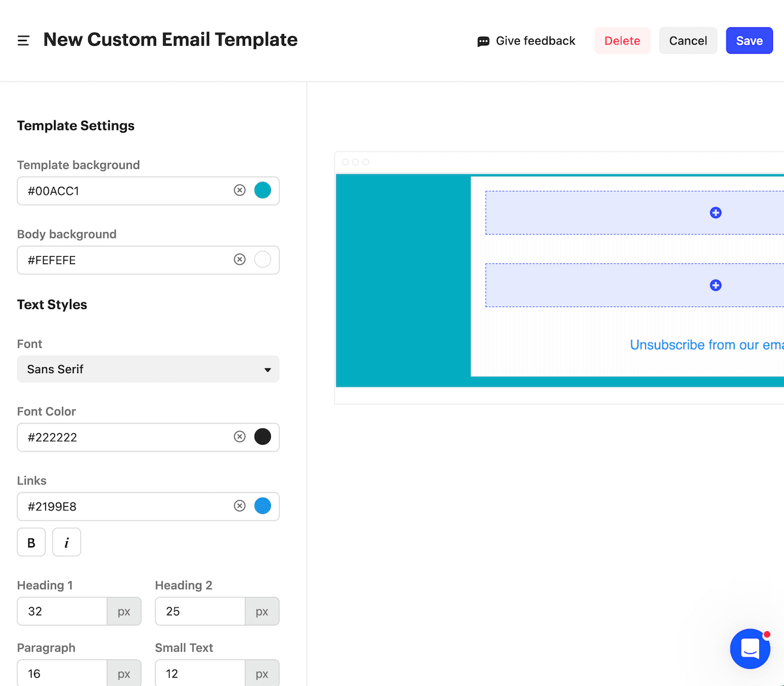
Task: Open the chat support widget
Action: 750,649
